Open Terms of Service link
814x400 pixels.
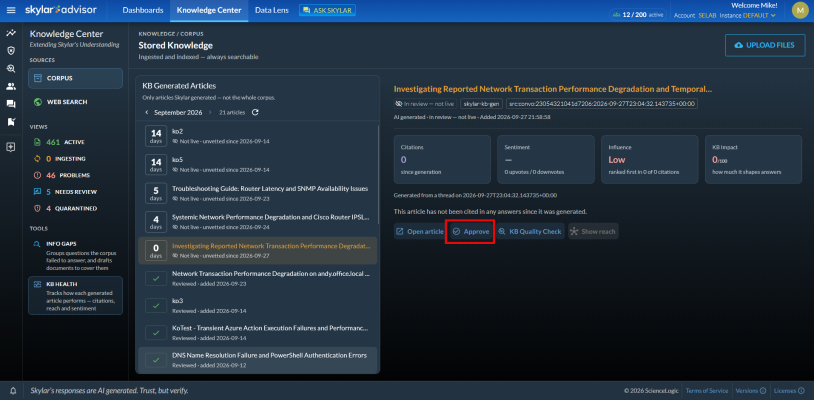pos(707,391)
